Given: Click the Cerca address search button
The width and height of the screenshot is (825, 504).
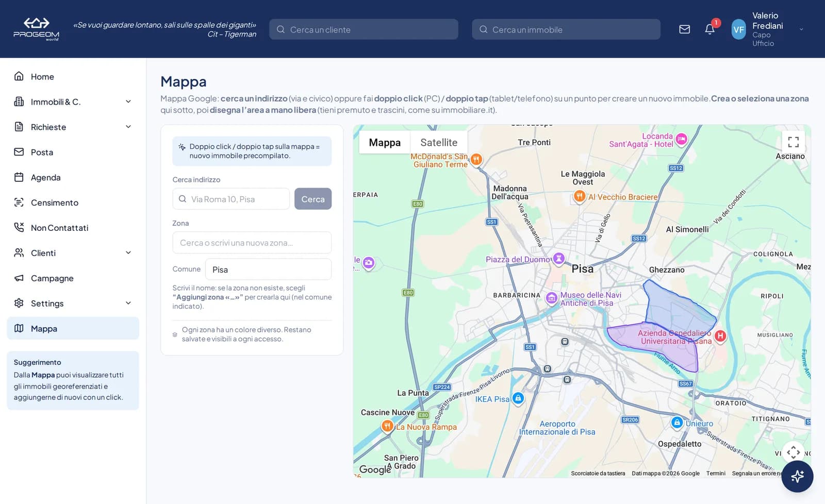Looking at the screenshot, I should click(313, 199).
